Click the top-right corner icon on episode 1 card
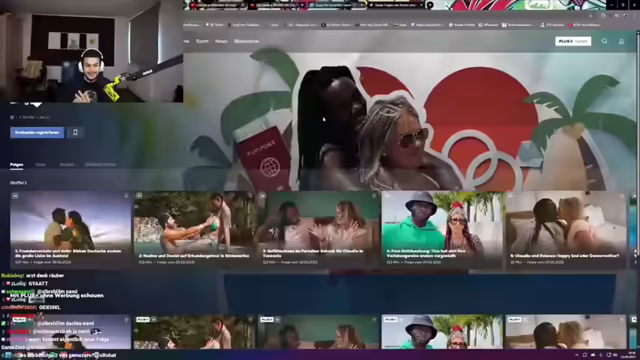 pyautogui.click(x=126, y=196)
